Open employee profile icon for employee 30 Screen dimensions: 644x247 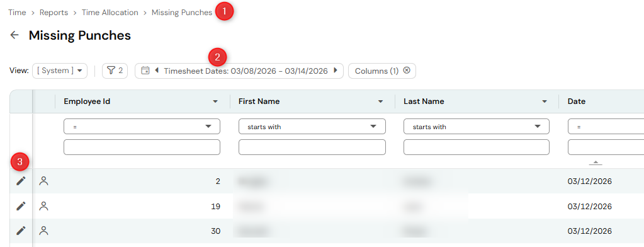pos(43,231)
